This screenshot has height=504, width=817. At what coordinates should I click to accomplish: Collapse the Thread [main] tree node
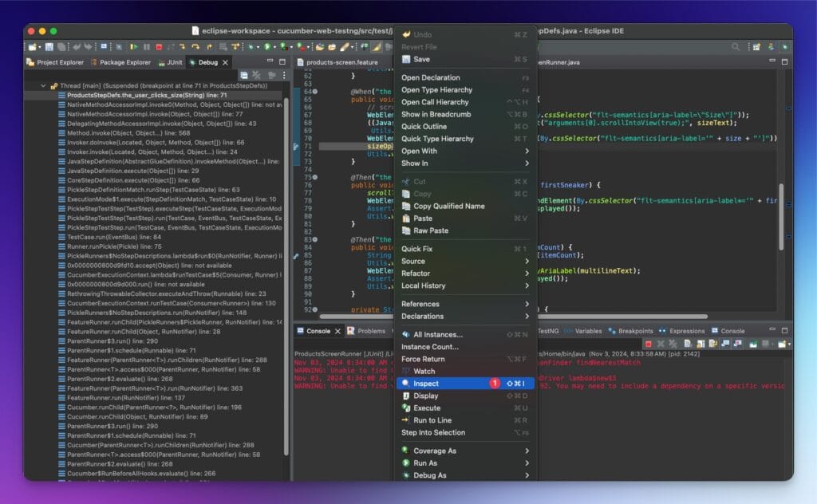(x=43, y=85)
